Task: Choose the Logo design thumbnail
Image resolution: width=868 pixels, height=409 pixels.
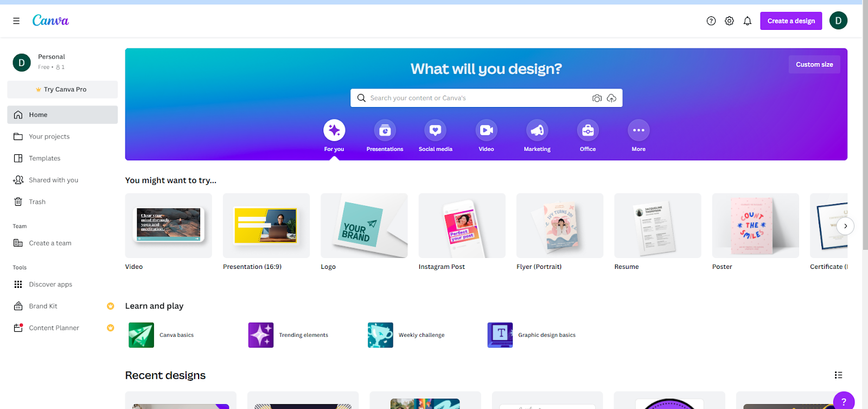Action: (364, 225)
